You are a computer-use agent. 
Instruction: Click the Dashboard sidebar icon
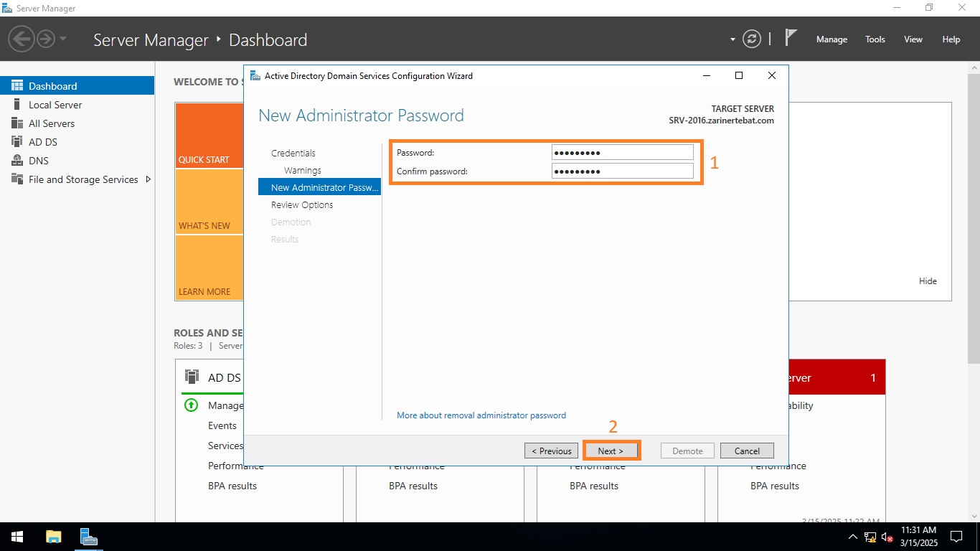pyautogui.click(x=17, y=86)
